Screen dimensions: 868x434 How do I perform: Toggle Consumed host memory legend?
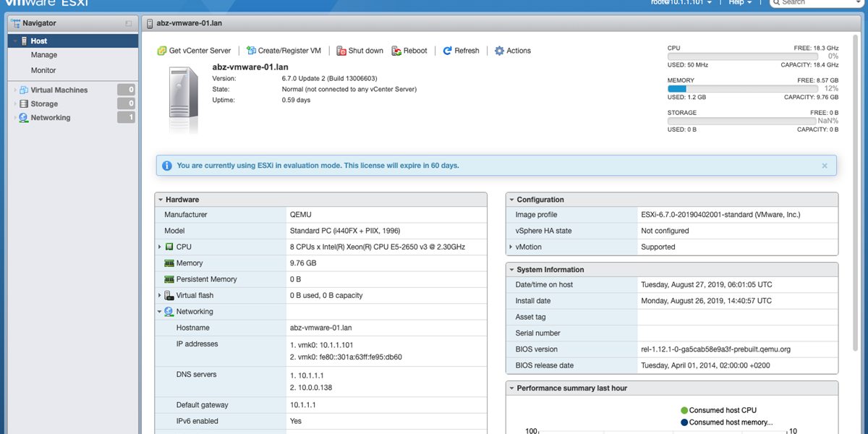pos(726,422)
